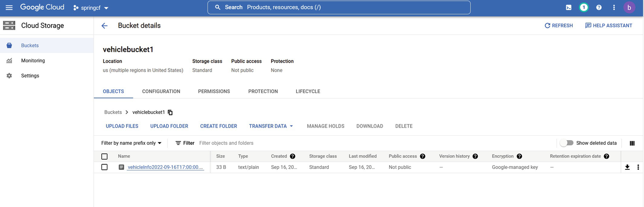The height and width of the screenshot is (207, 644).
Task: Open the main navigation hamburger menu
Action: coord(9,8)
